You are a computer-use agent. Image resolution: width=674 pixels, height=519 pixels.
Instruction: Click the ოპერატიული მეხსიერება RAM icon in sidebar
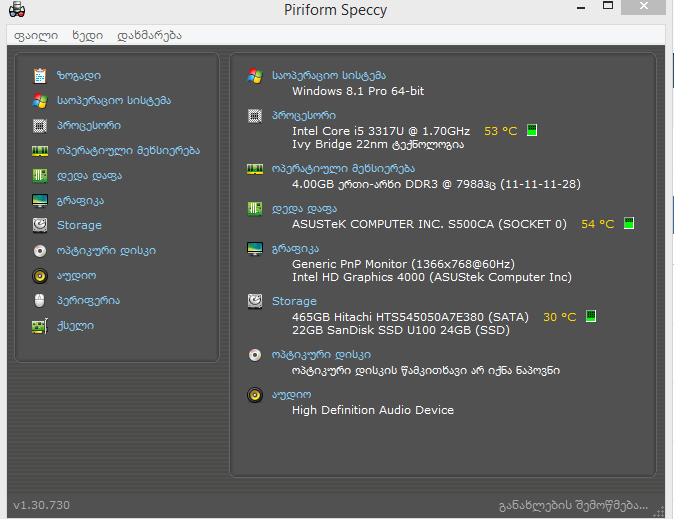tap(40, 151)
